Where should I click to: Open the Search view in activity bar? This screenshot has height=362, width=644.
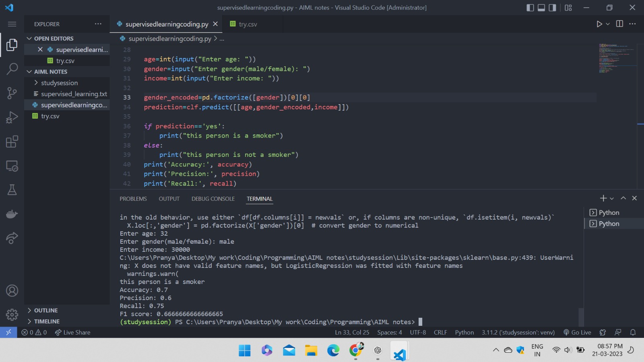12,69
